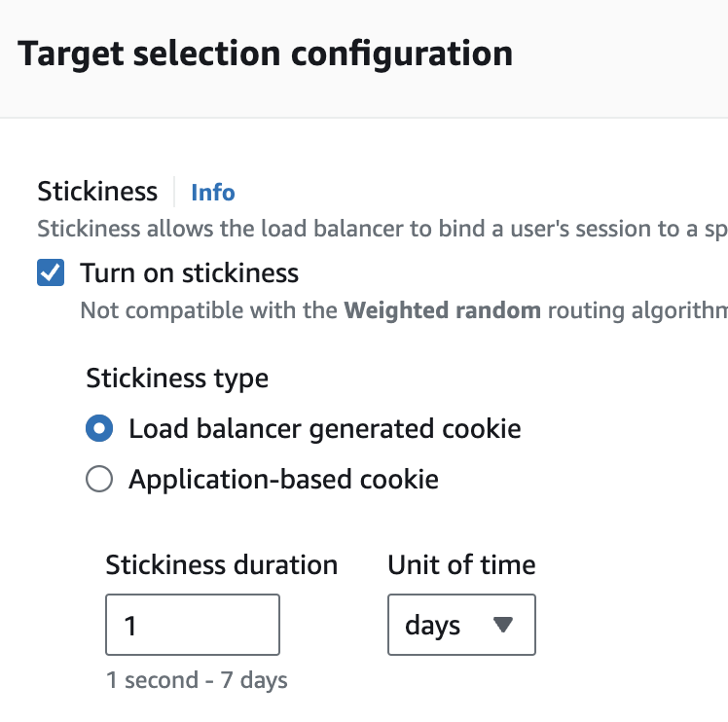Choose the Application-based cookie radio button
Screen dimensions: 728x722
click(x=99, y=479)
